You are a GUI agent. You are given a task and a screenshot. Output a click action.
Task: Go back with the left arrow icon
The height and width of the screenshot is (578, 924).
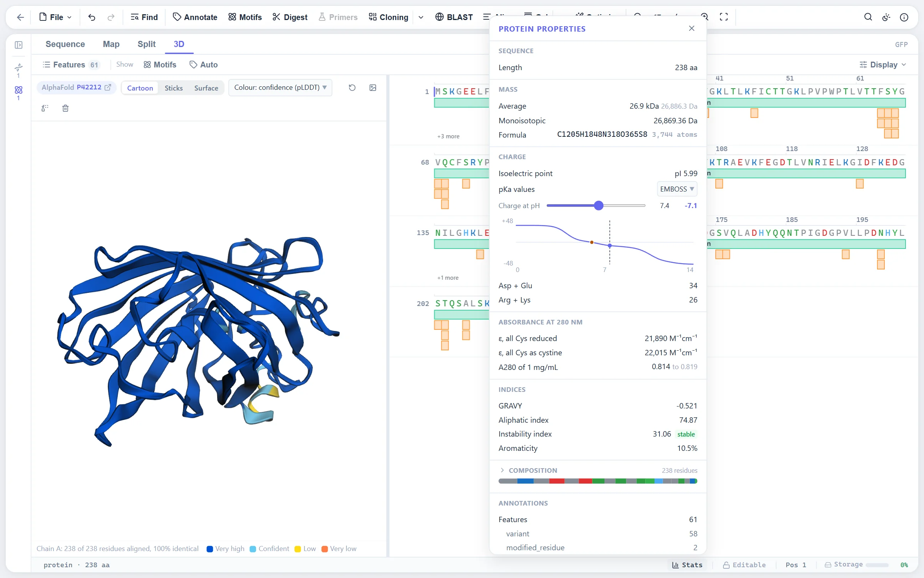(x=20, y=17)
